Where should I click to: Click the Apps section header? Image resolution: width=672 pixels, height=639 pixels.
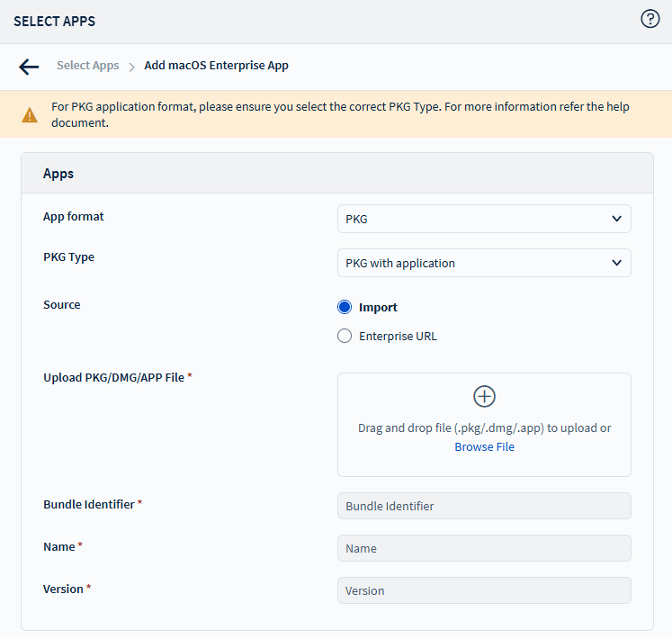click(58, 173)
